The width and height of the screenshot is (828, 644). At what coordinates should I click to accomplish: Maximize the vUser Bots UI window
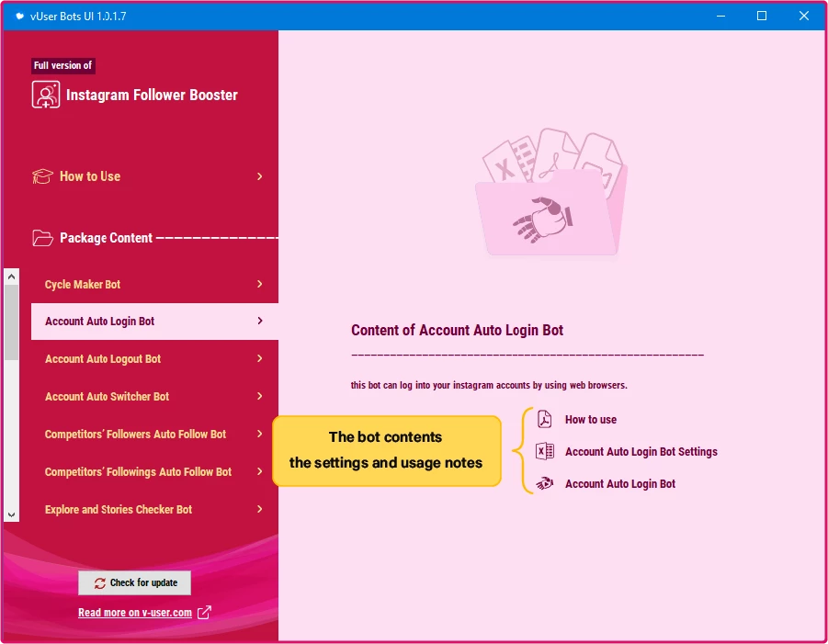click(x=762, y=16)
